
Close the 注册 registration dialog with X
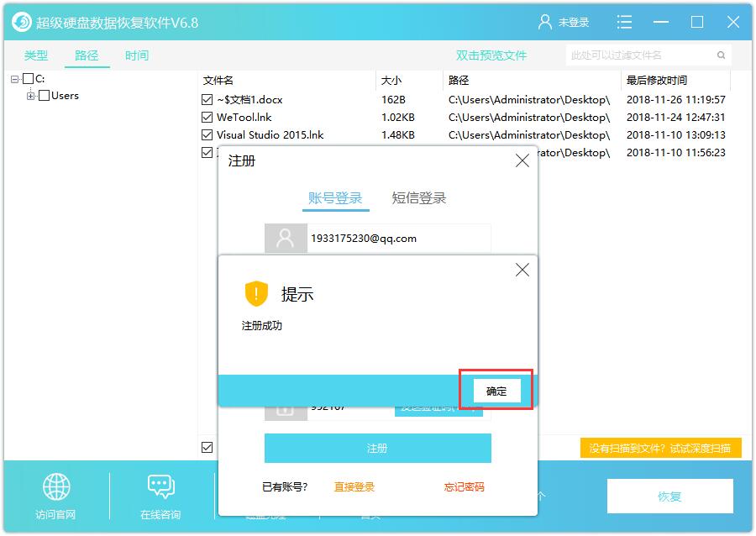click(x=522, y=160)
